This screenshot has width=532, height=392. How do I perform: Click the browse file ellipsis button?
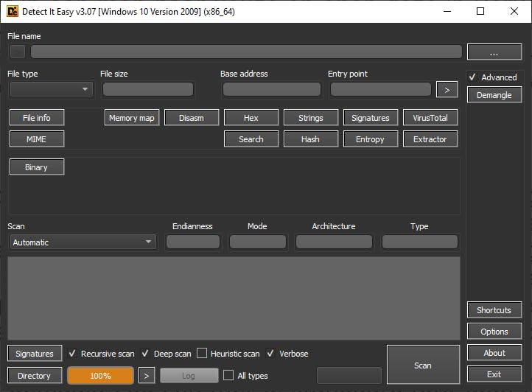pyautogui.click(x=494, y=52)
